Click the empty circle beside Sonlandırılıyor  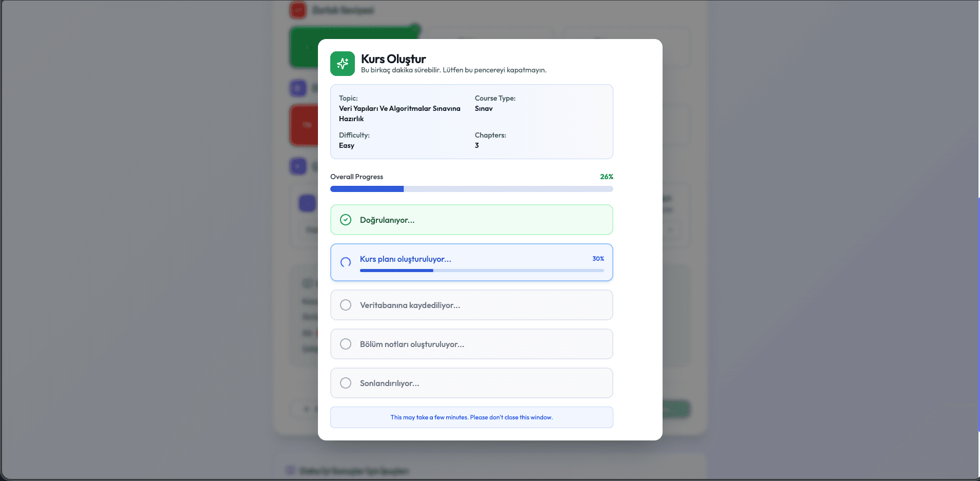pos(346,383)
